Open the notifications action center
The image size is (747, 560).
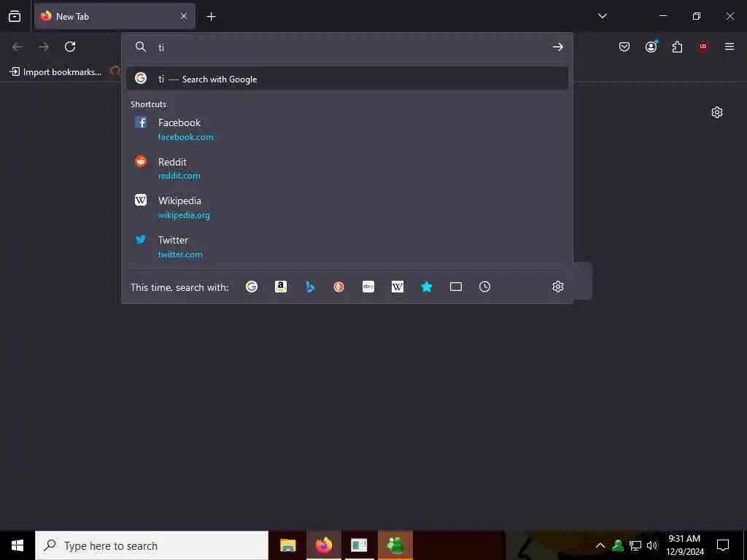723,545
